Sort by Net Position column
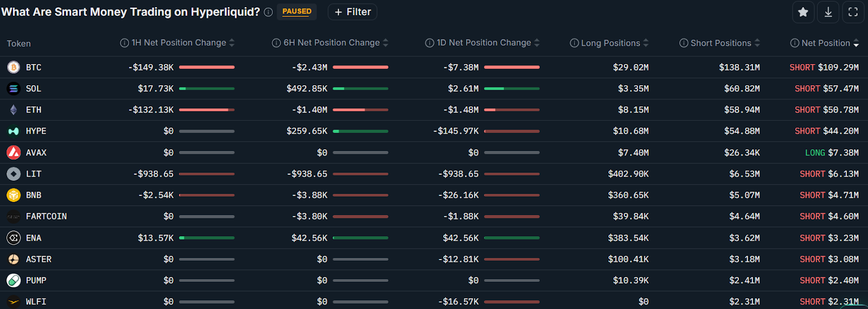This screenshot has width=868, height=309. 856,43
